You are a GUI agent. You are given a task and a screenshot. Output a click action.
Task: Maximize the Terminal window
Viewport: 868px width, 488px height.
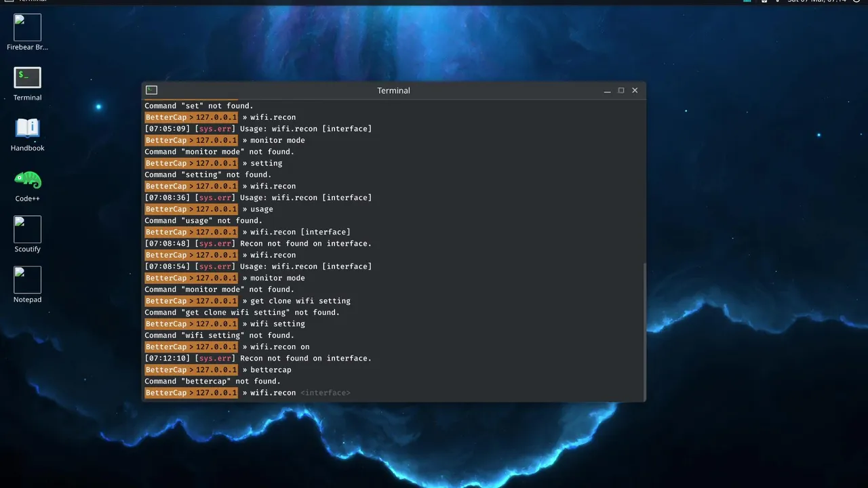tap(621, 90)
